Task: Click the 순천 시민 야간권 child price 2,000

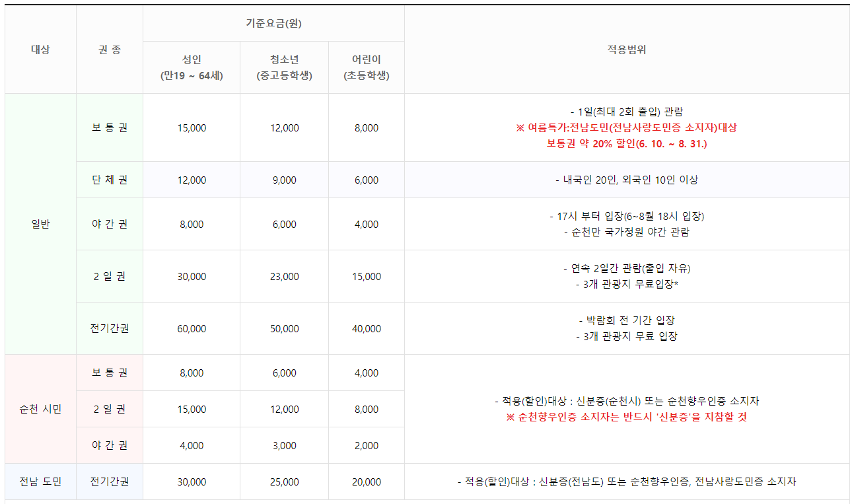Action: (367, 445)
